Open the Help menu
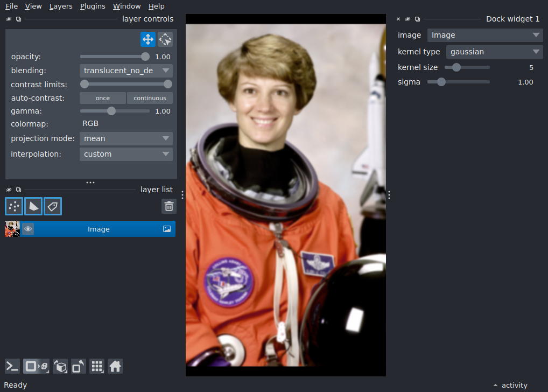The width and height of the screenshot is (548, 392). pyautogui.click(x=156, y=6)
